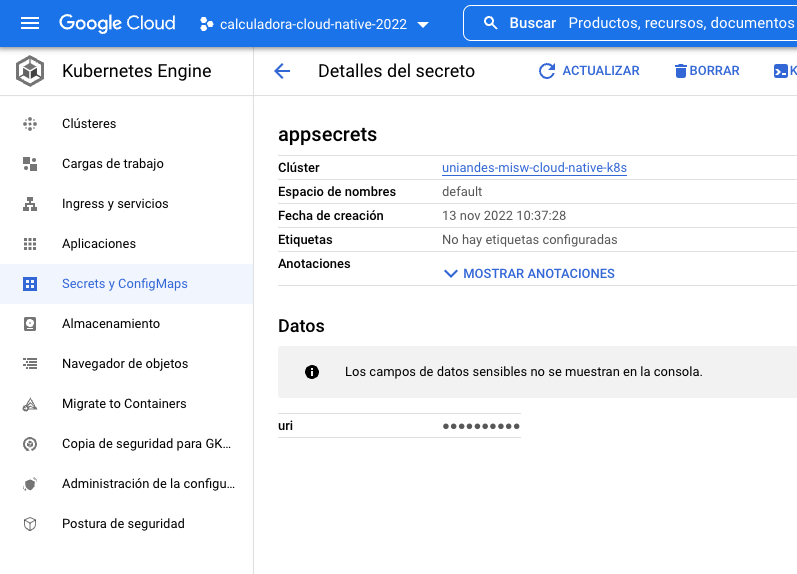Image resolution: width=797 pixels, height=574 pixels.
Task: Select Secrets y ConfigMaps in sidebar
Action: (127, 284)
